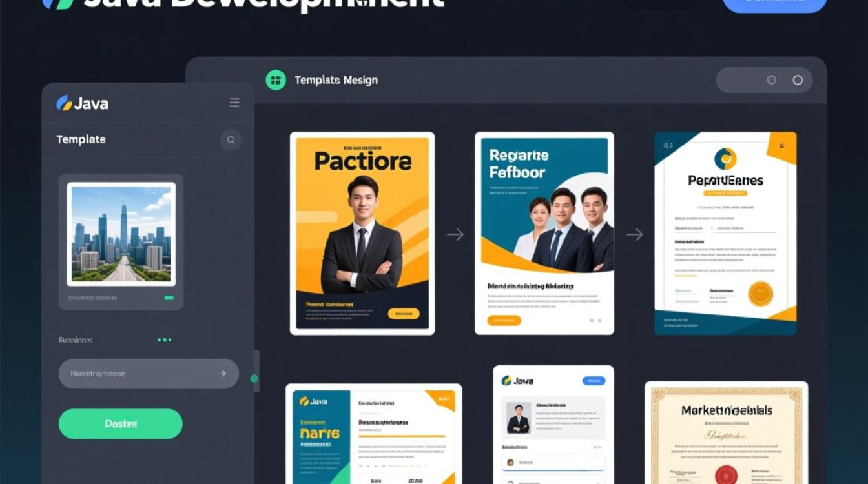Screen dimensions: 868x484
Task: Select the Template Mesign tab title
Action: (336, 80)
